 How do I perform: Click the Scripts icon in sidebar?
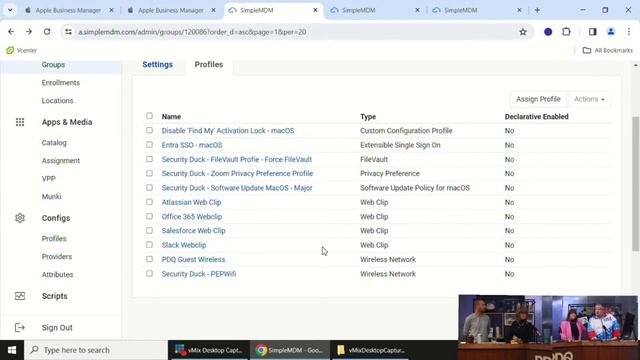20,296
